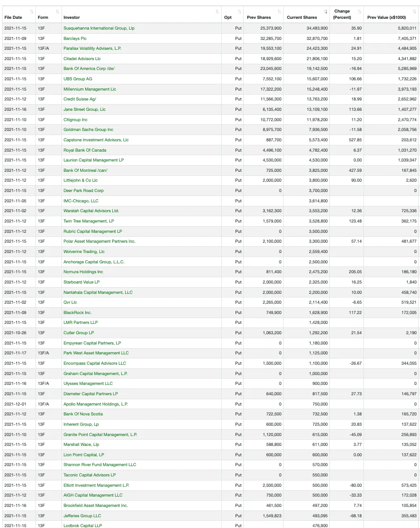Open Parallax Volatility Advisers, L.P. link
Viewport: 420px width, 528px height.
[x=92, y=48]
